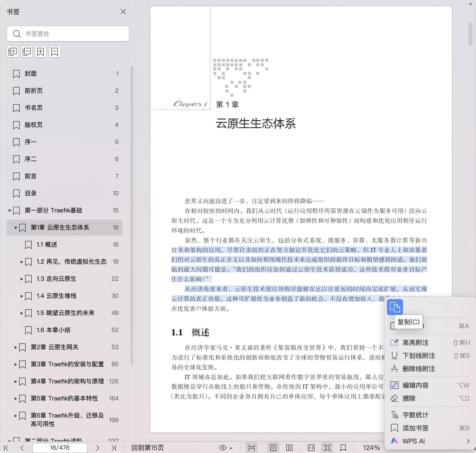
Task: Click the remove bookmark icon in sidebar
Action: point(55,52)
